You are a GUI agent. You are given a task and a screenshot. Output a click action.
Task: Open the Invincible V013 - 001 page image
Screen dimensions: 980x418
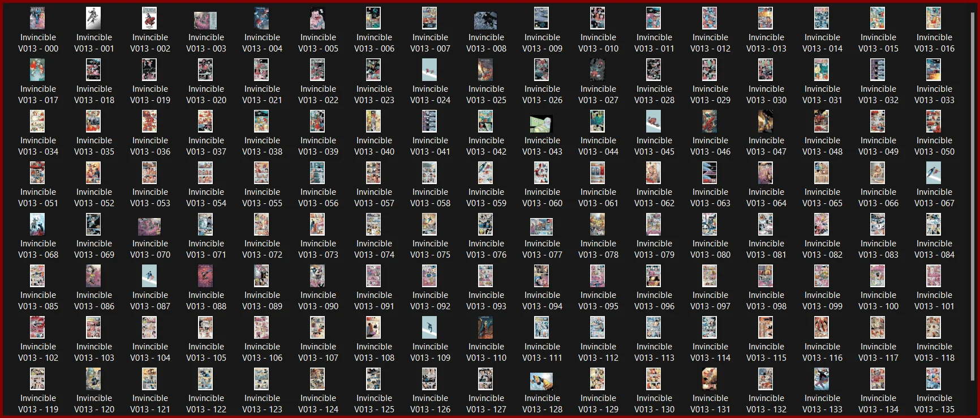coord(93,18)
